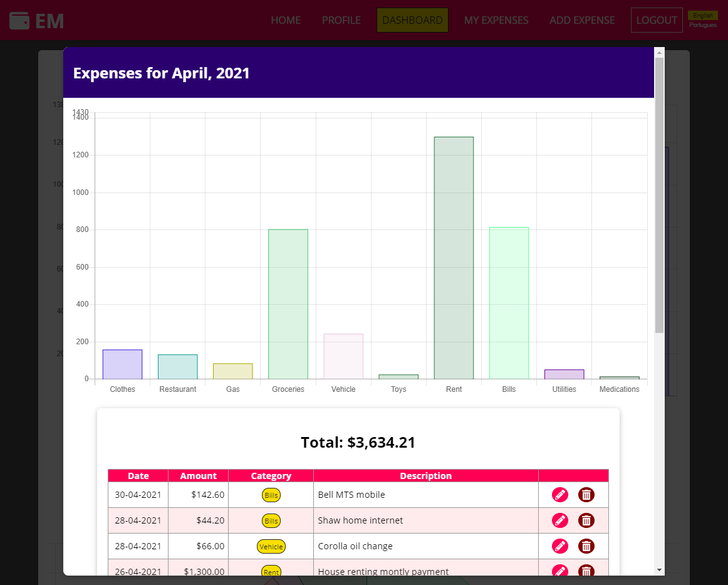Image resolution: width=728 pixels, height=585 pixels.
Task: Click the Restaurant bar in chart
Action: pyautogui.click(x=177, y=367)
